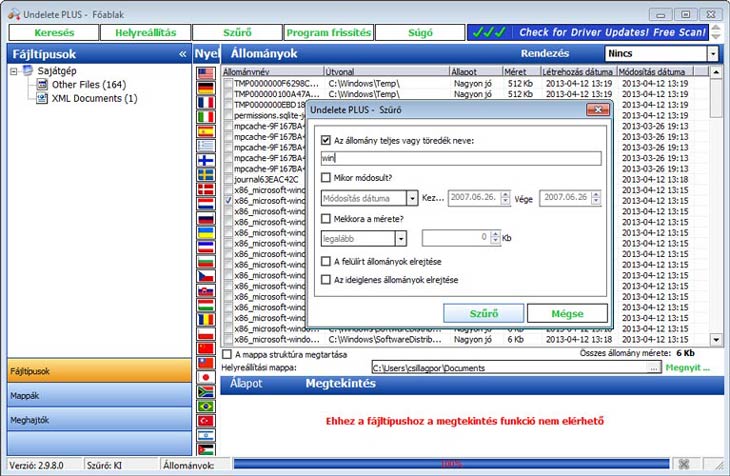Select the Polish flag language
Viewport: 730px width, 476px height.
point(206,334)
